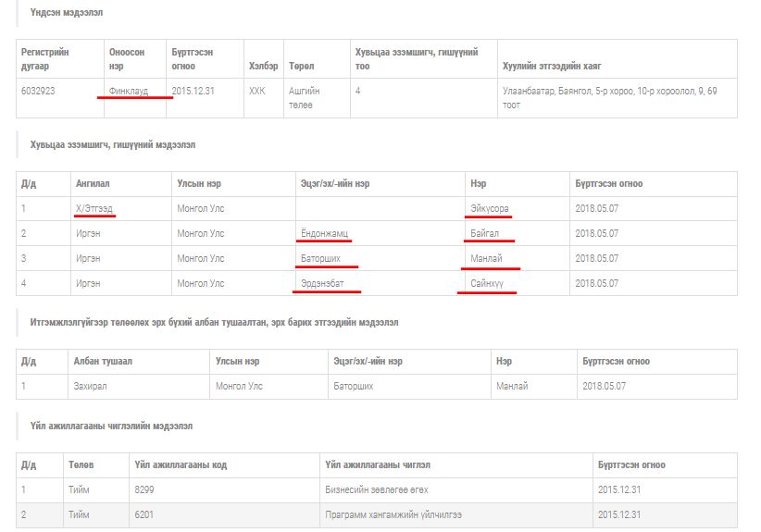Image resolution: width=761 pixels, height=532 pixels.
Task: Select the Ашгийн төлөө type cell
Action: coord(301,97)
